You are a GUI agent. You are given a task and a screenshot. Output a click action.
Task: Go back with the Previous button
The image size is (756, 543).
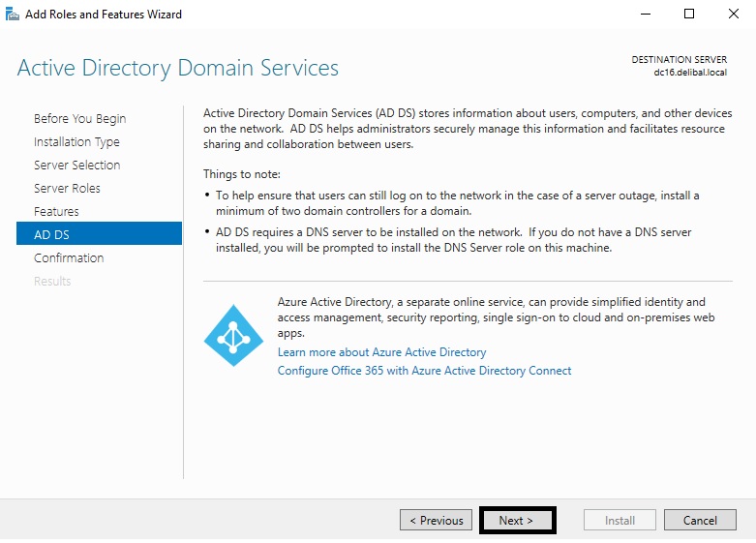[x=436, y=520]
